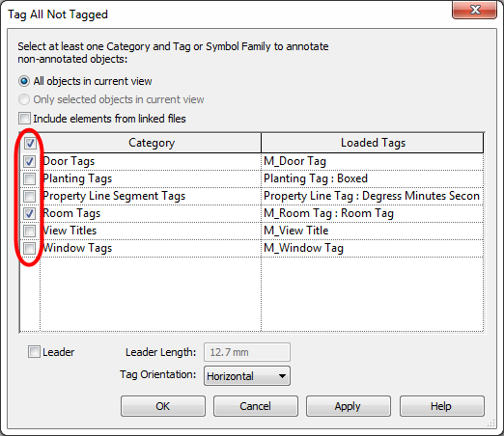Toggle the header select-all checkbox
The height and width of the screenshot is (436, 504).
point(30,143)
